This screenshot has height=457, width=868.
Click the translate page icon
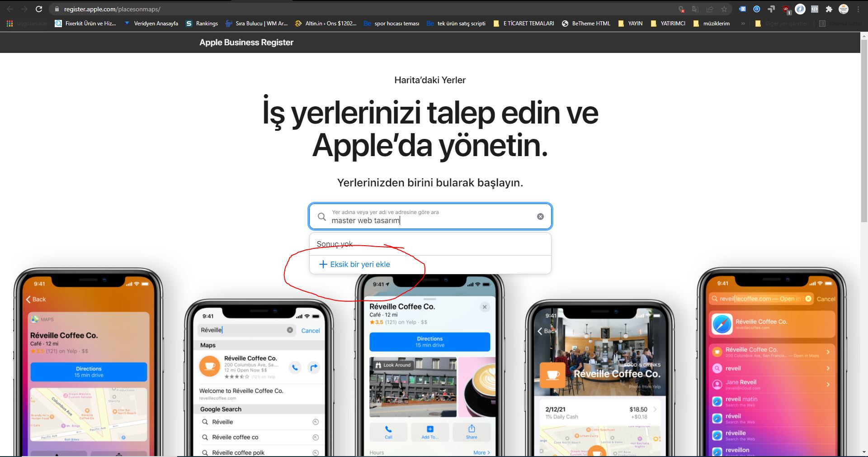pyautogui.click(x=695, y=9)
